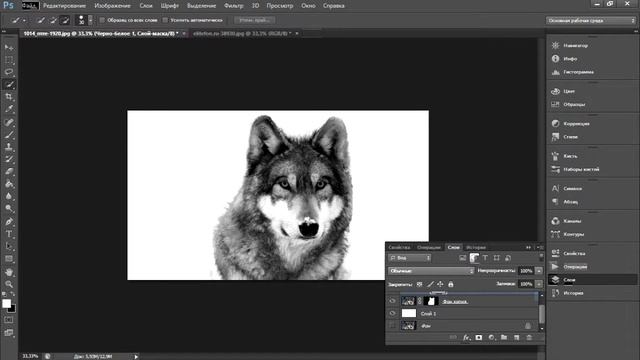Switch to the Свойства tab
640x360 pixels.
(x=399, y=247)
